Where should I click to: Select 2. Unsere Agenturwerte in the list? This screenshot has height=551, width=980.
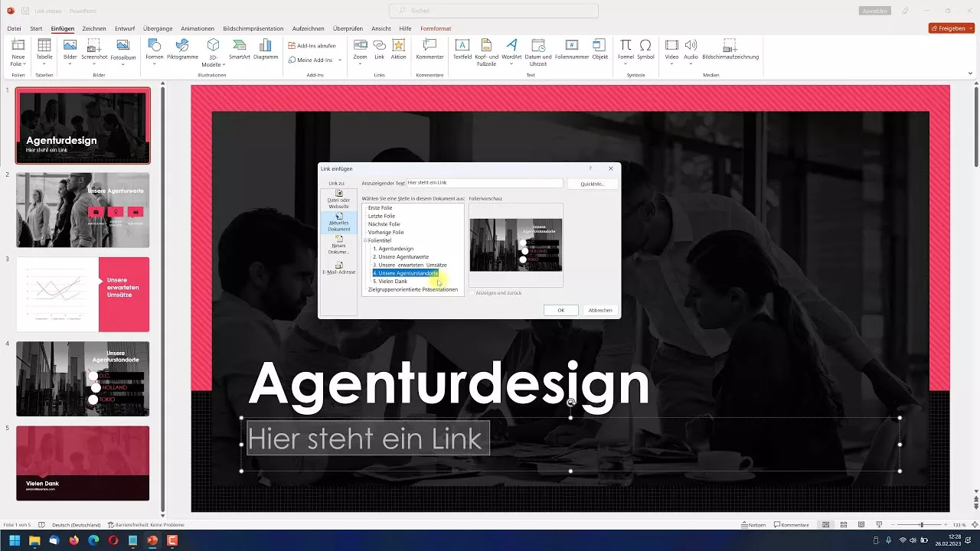[400, 256]
